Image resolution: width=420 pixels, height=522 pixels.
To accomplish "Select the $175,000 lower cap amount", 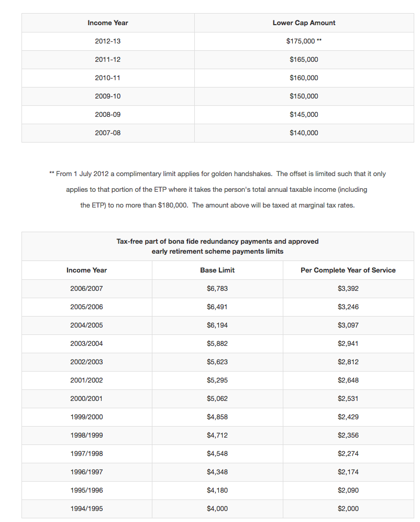I will [303, 41].
